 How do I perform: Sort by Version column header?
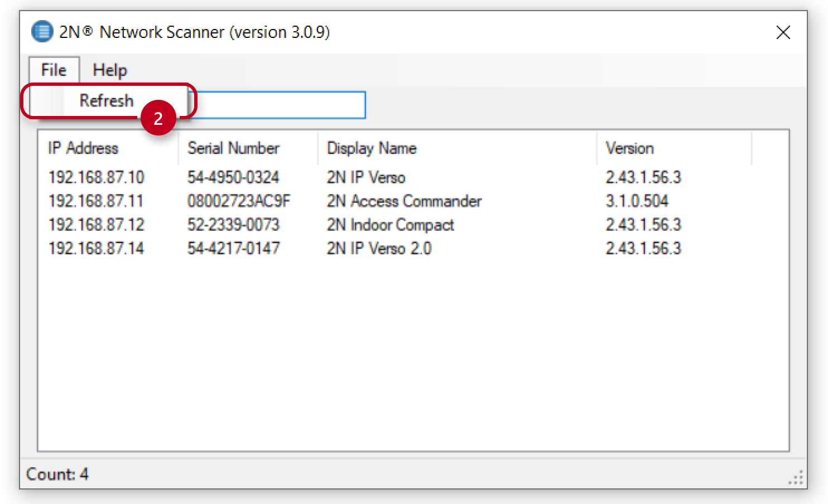click(x=674, y=148)
